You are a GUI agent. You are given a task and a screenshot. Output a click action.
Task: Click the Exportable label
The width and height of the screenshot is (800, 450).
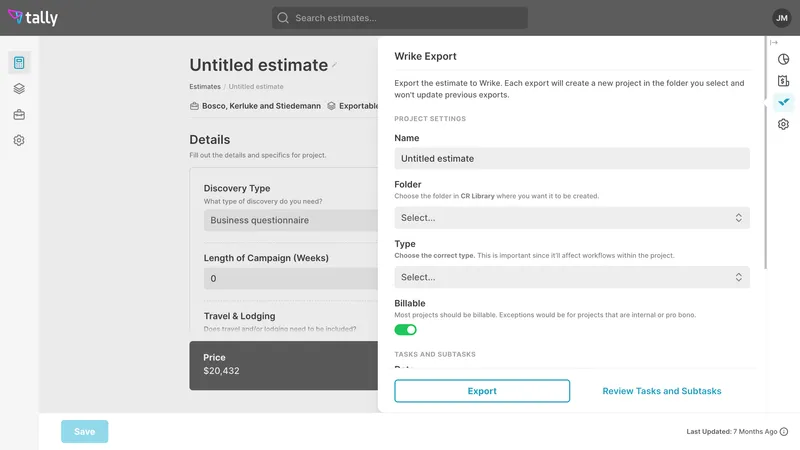(x=359, y=106)
